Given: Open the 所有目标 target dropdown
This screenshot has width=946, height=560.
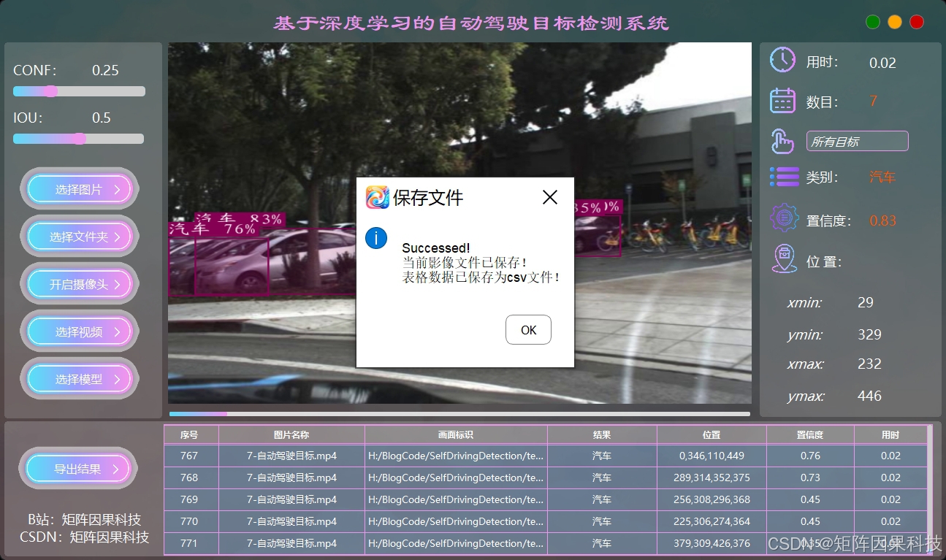Looking at the screenshot, I should [857, 141].
